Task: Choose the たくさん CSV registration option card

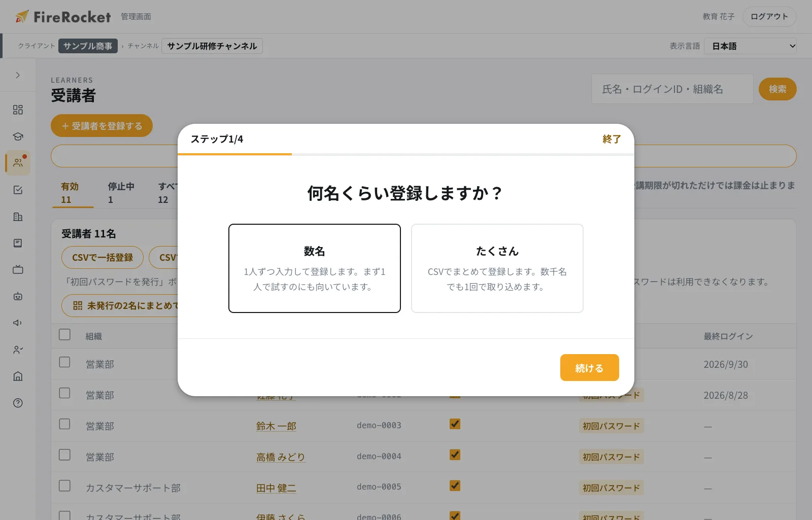Action: pos(497,268)
